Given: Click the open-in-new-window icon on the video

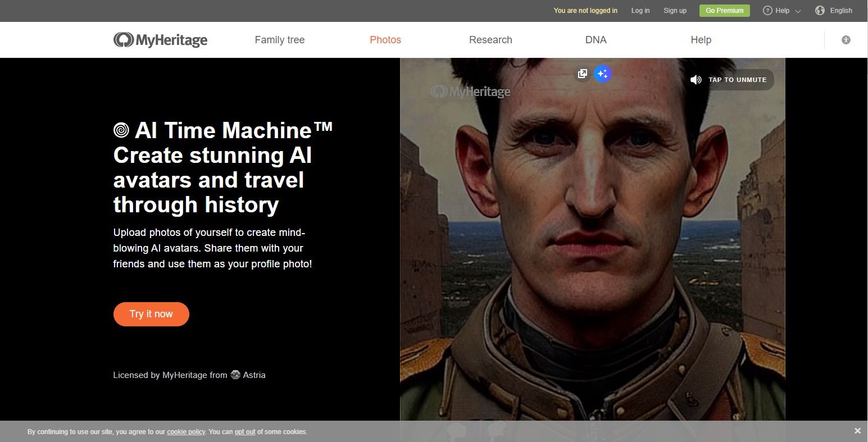Looking at the screenshot, I should (x=582, y=74).
